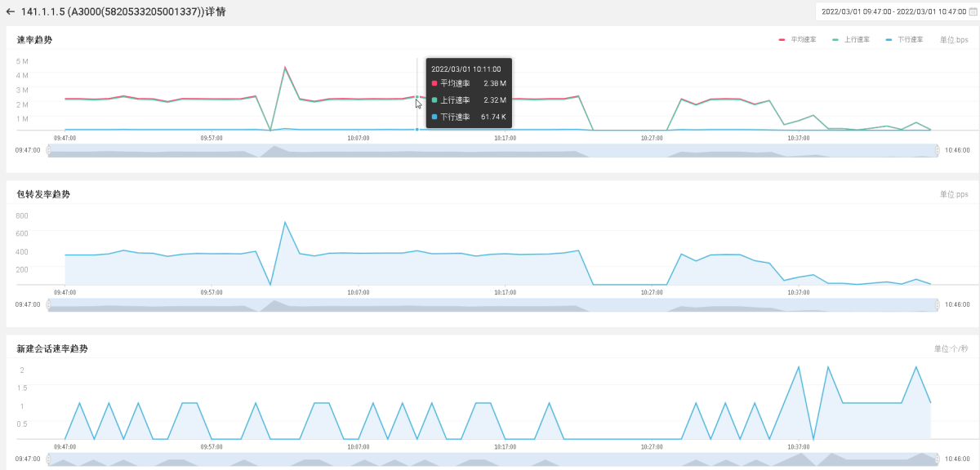Click the page title 141.1.1.5 详情
980x470 pixels.
(x=124, y=12)
